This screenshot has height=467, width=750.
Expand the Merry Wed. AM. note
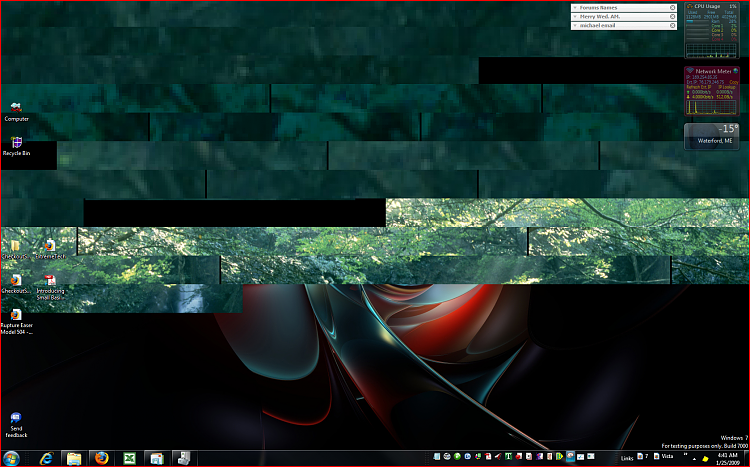[x=575, y=16]
